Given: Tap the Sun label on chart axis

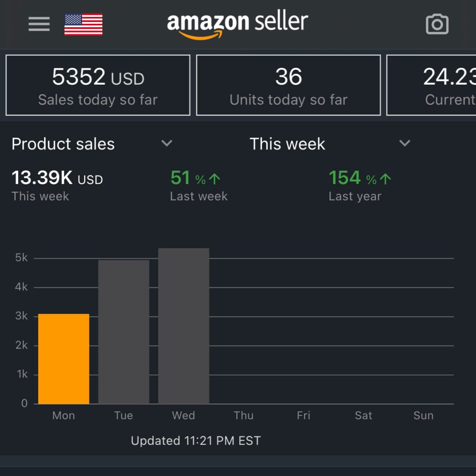Looking at the screenshot, I should 423,416.
